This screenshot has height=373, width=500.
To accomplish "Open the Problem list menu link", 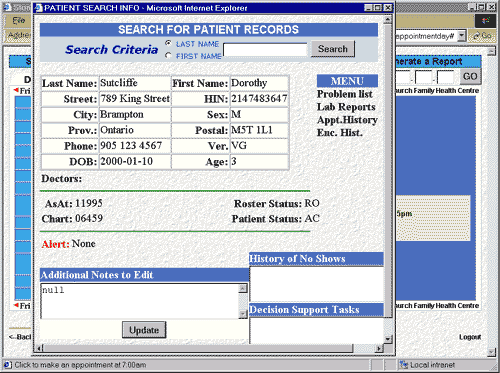I will 345,94.
